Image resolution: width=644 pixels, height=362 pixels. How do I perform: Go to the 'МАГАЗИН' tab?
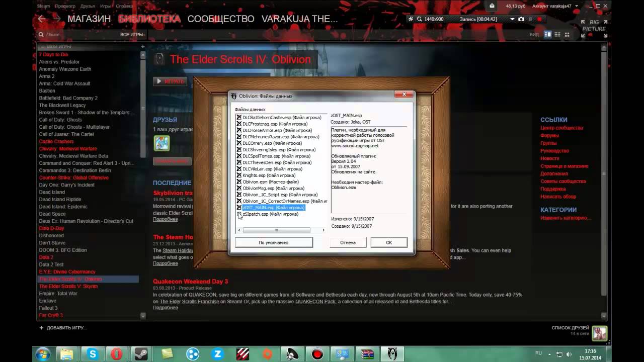[89, 19]
